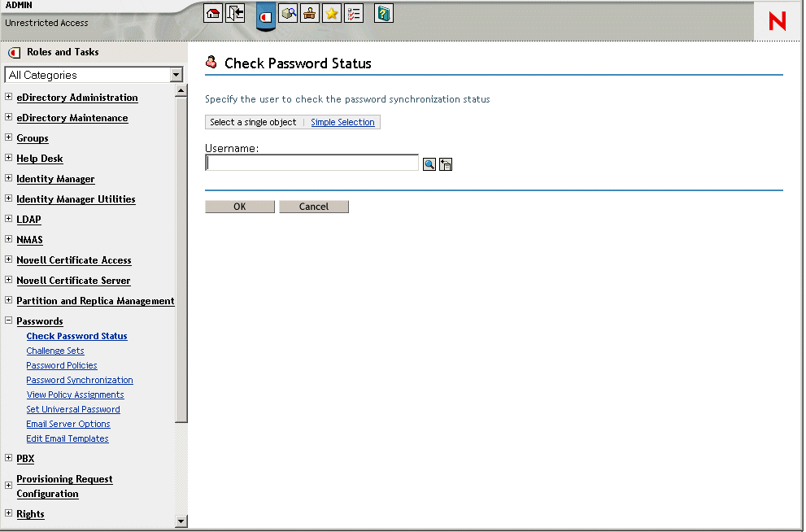Open Set Universal Password link
This screenshot has height=532, width=806.
[73, 410]
